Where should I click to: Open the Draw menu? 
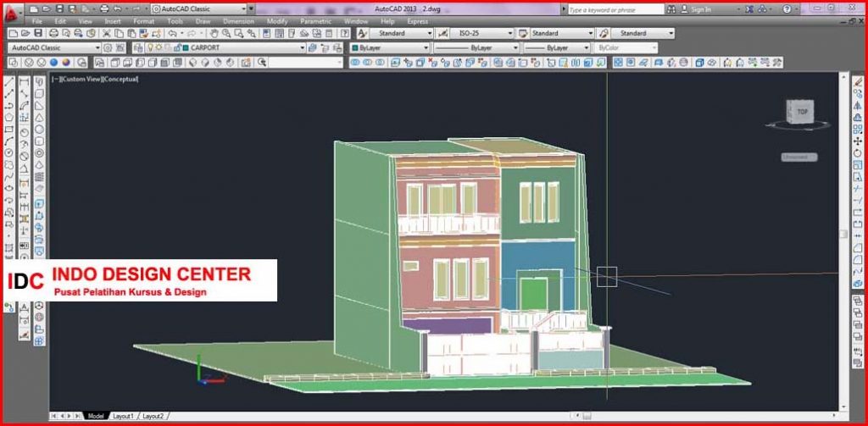(203, 21)
